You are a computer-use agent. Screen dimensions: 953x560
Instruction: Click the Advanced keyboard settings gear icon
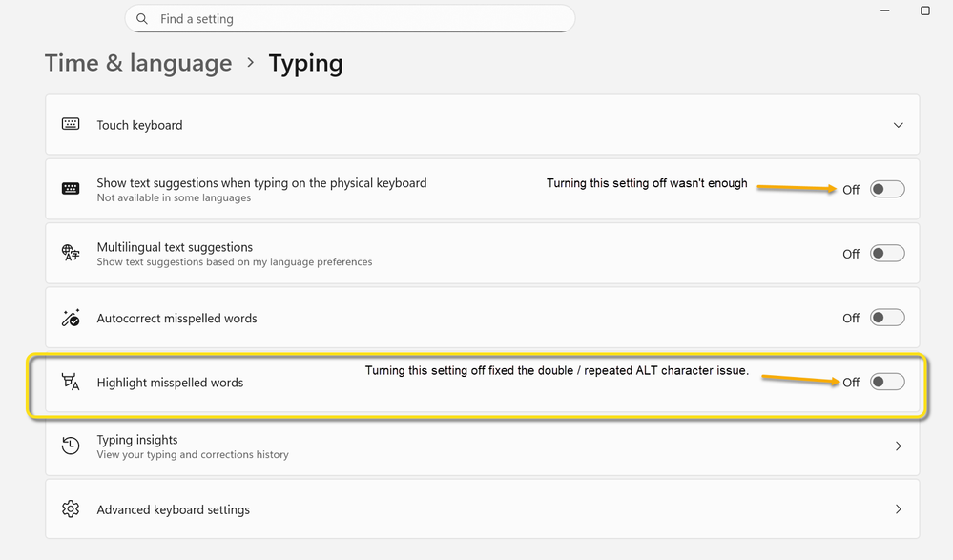point(71,509)
